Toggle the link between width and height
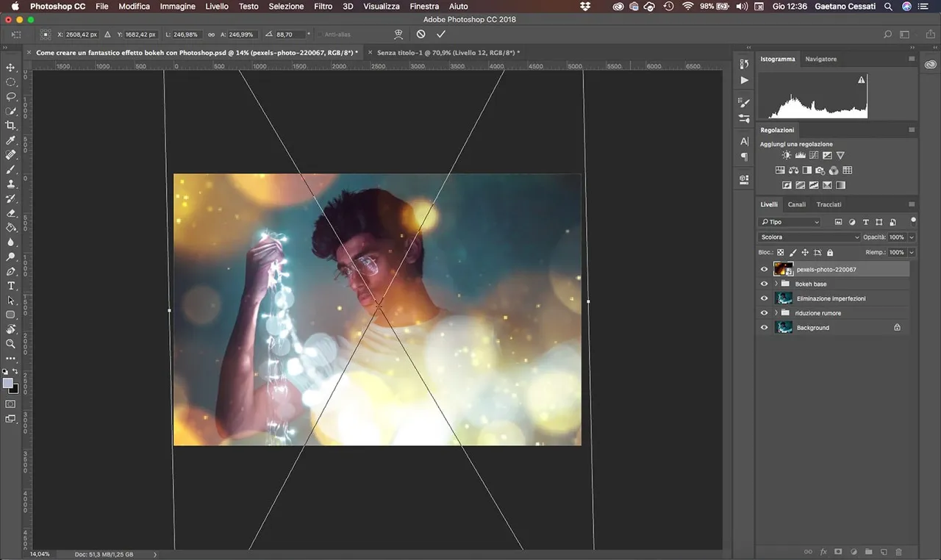The height and width of the screenshot is (560, 941). pyautogui.click(x=212, y=35)
